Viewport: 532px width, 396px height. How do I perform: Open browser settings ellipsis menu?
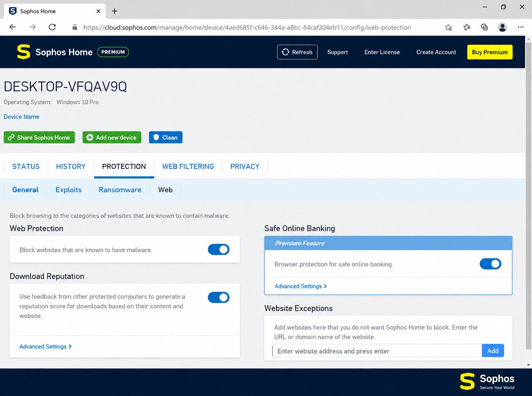click(x=521, y=27)
